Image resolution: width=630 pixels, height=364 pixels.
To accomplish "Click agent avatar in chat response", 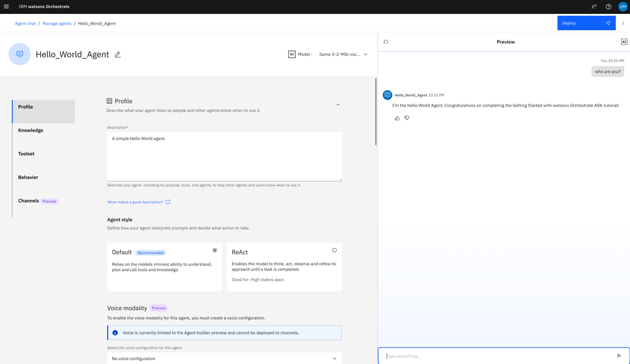I will 387,95.
